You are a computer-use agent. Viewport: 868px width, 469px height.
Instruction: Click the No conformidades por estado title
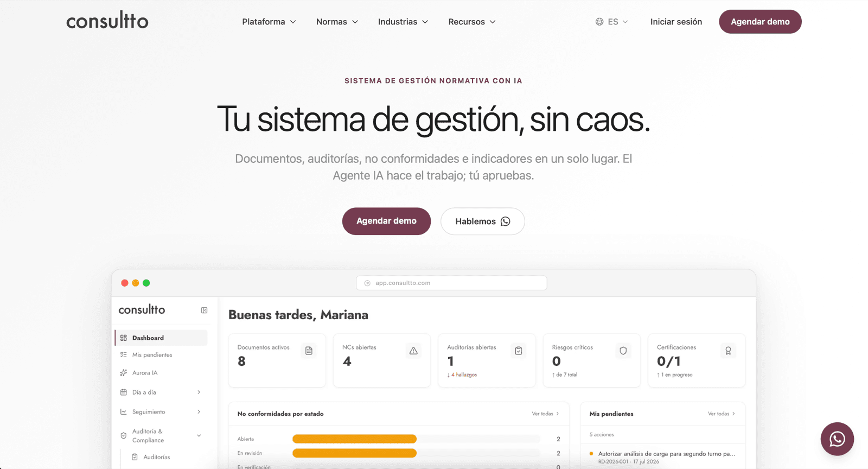coord(280,414)
